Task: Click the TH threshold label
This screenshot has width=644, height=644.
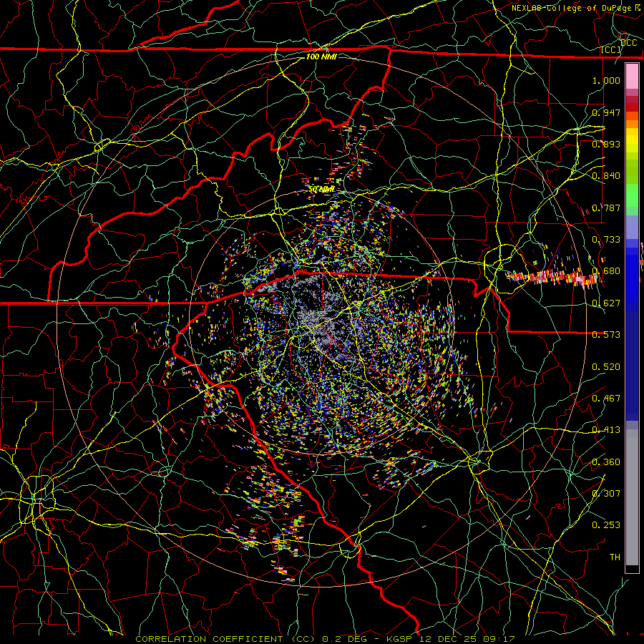Action: pos(615,557)
